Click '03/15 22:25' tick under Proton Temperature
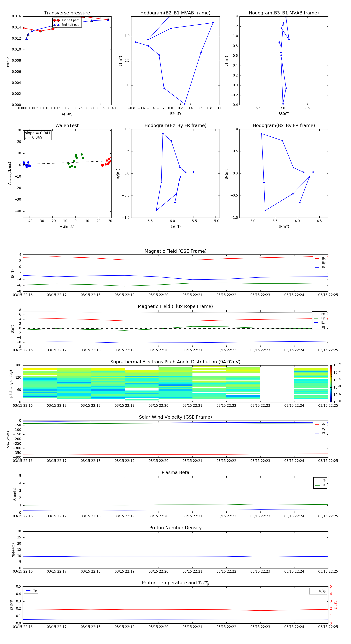 click(x=328, y=627)
